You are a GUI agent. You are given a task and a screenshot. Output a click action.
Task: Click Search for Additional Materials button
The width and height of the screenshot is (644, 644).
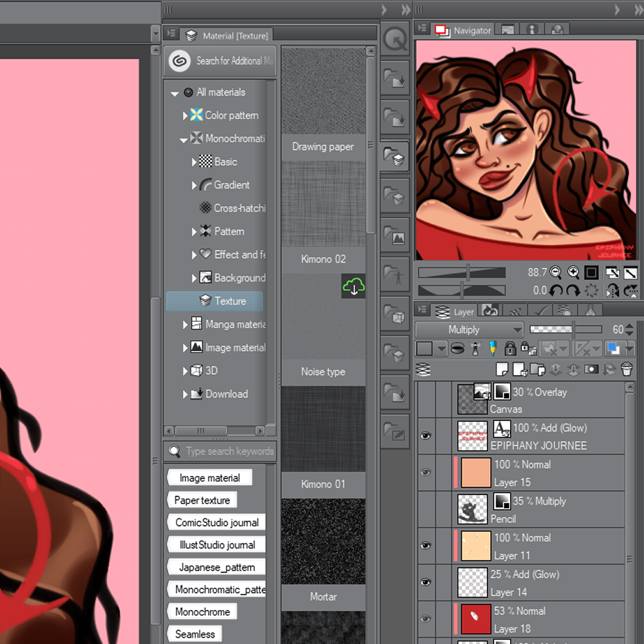[x=220, y=61]
